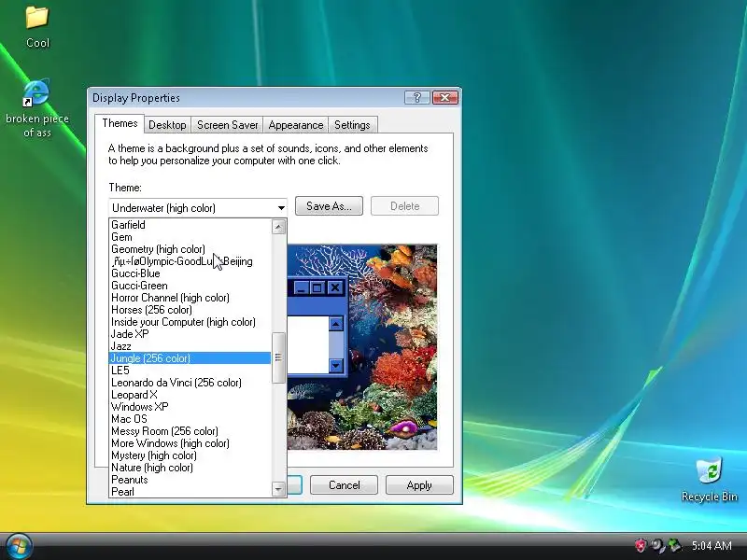Open the Screen Saver tab
This screenshot has width=747, height=560.
click(x=227, y=125)
